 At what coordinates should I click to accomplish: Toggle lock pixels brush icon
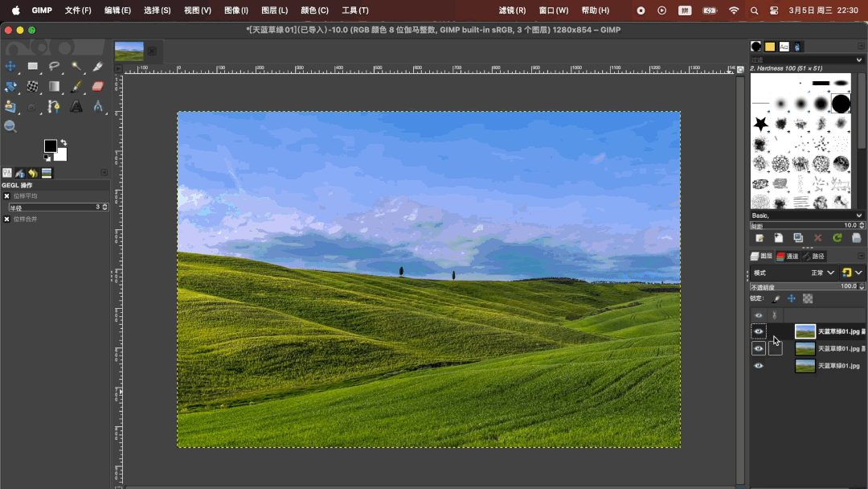point(776,299)
